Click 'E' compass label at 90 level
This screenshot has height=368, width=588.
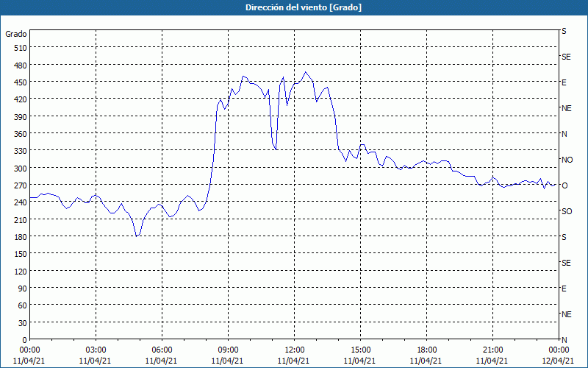point(564,289)
